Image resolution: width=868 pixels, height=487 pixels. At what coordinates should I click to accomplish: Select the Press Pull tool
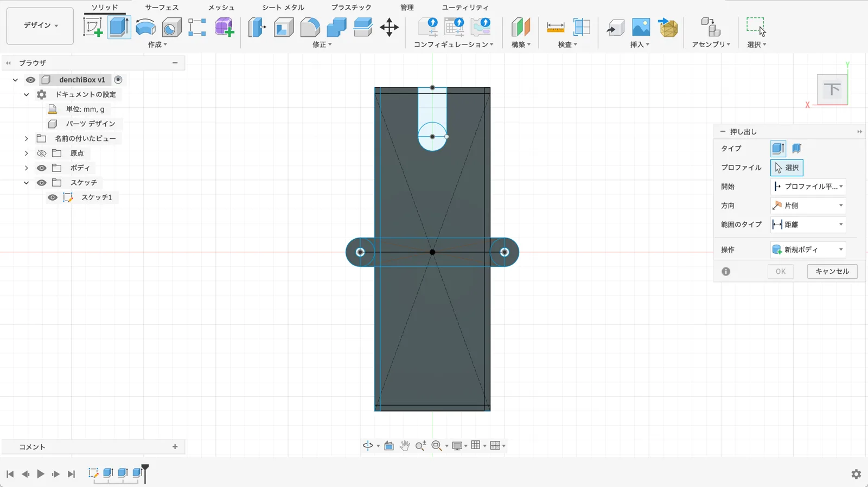pyautogui.click(x=257, y=27)
